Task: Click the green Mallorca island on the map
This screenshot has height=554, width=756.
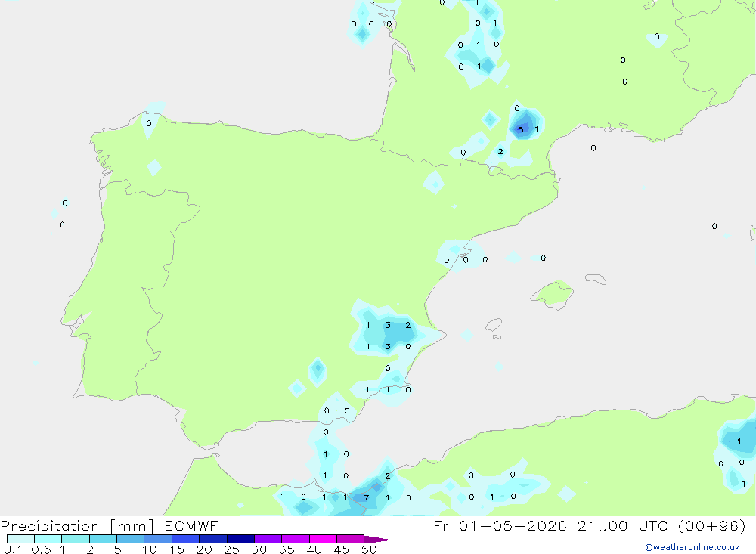Action: pyautogui.click(x=553, y=294)
